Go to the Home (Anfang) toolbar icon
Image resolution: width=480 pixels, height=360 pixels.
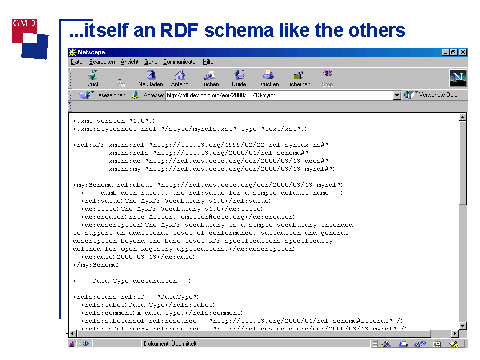pyautogui.click(x=180, y=78)
